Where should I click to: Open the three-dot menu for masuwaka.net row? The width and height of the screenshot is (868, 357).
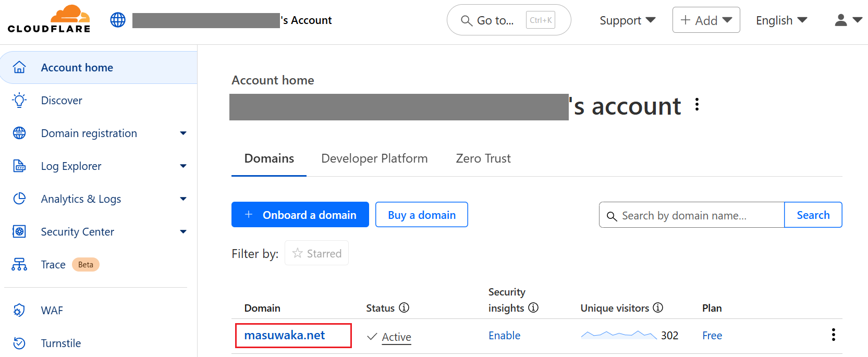click(833, 335)
